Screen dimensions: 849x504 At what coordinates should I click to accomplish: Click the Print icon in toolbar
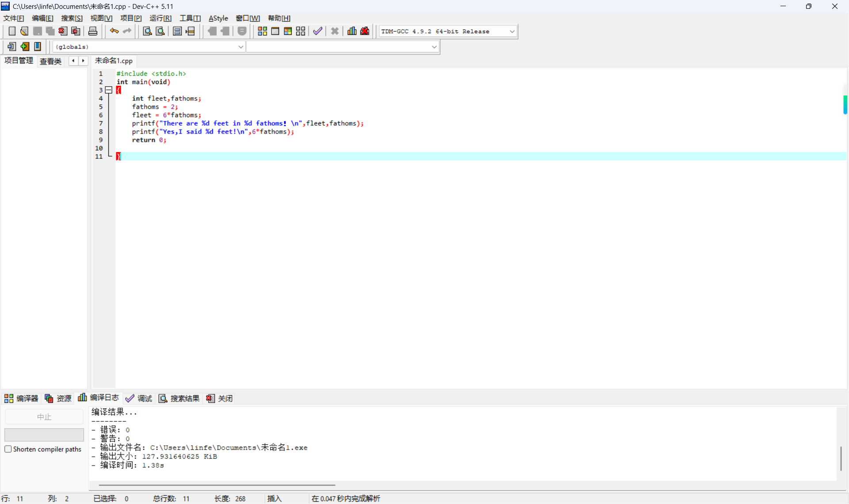93,31
